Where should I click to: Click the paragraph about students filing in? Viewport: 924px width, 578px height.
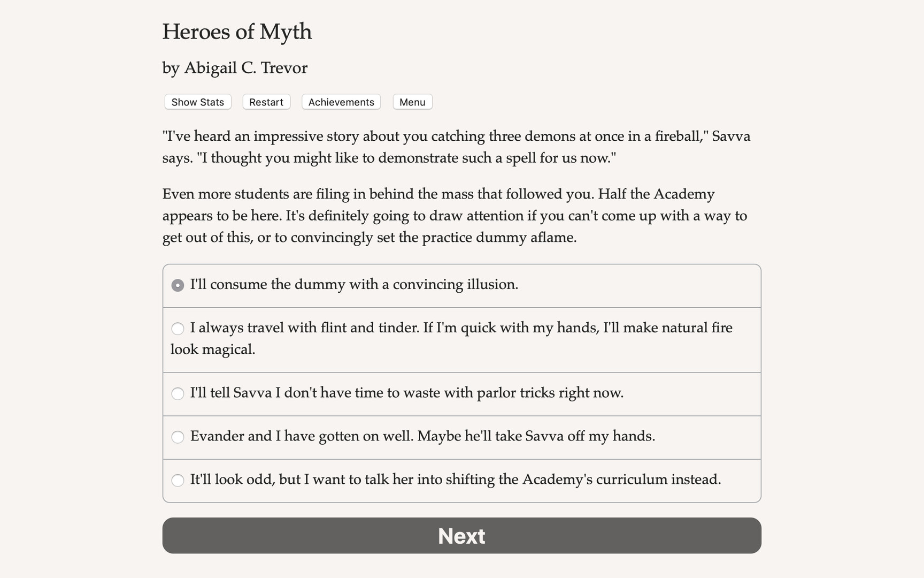click(x=455, y=215)
